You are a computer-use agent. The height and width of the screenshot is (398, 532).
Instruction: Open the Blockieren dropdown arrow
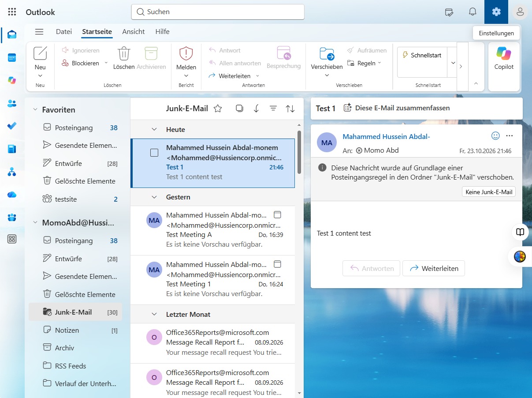[x=106, y=63]
